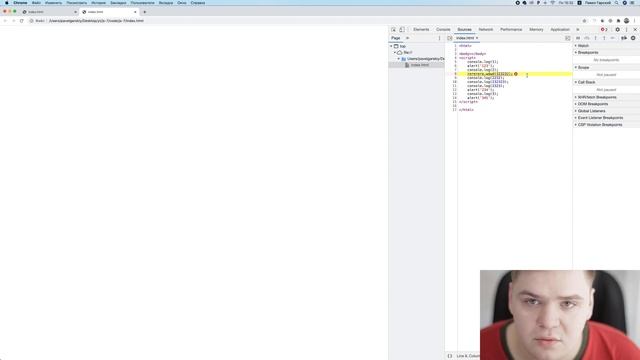The height and width of the screenshot is (360, 640).
Task: Click Wi-Fi icon in menu bar
Action: (x=553, y=3)
